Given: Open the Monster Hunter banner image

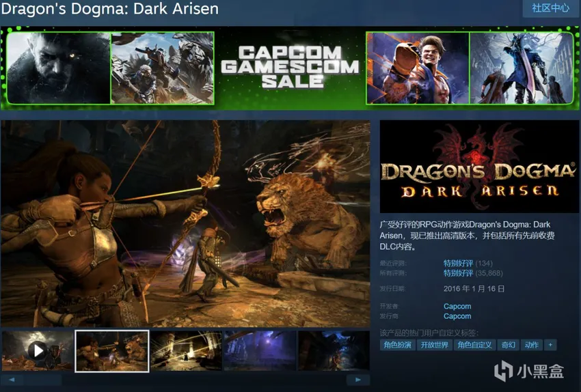Looking at the screenshot, I should 162,68.
